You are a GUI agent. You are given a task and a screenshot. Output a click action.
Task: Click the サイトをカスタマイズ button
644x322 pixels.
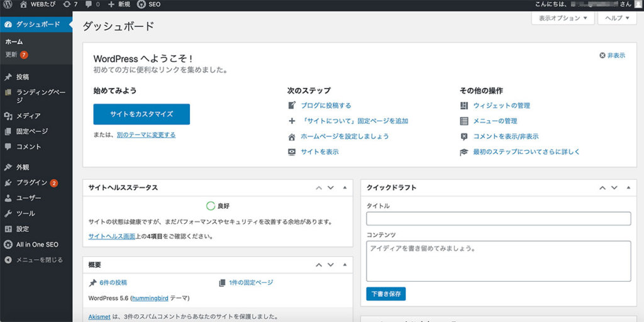142,114
